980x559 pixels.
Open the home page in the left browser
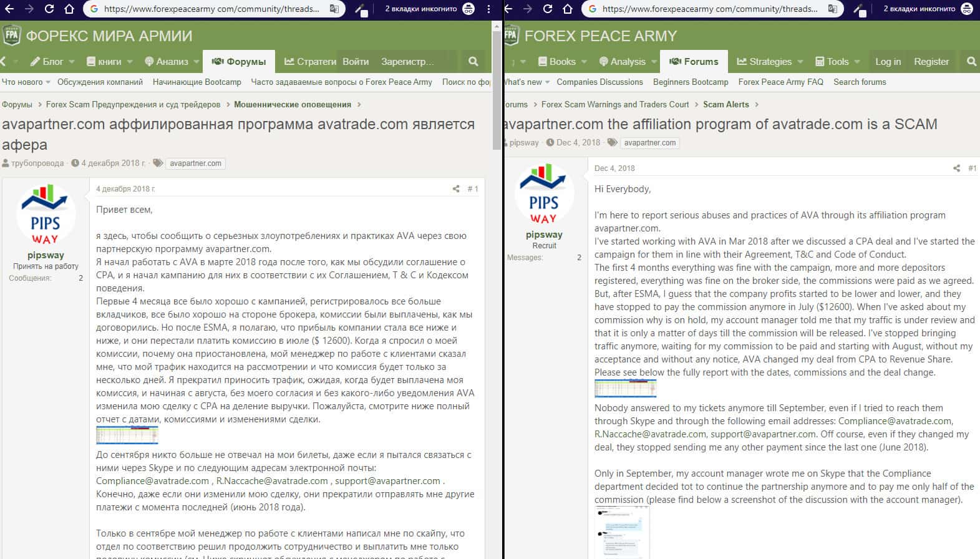click(69, 9)
